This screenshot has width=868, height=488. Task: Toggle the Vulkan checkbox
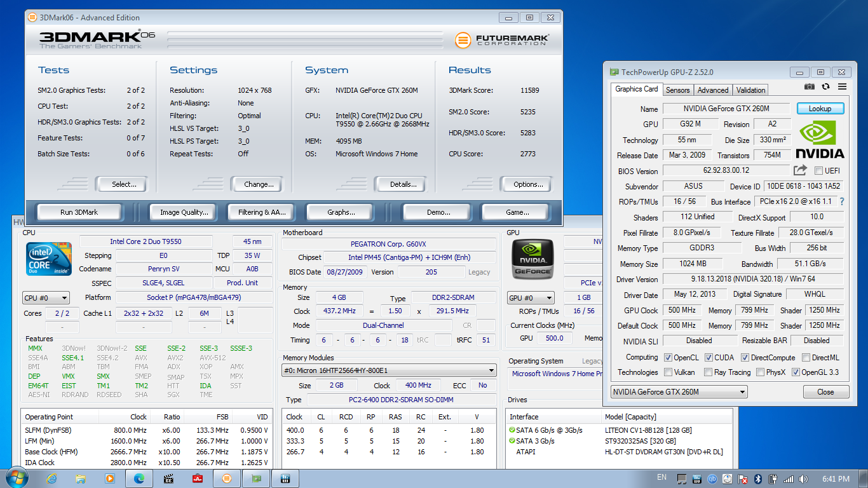[x=668, y=372]
